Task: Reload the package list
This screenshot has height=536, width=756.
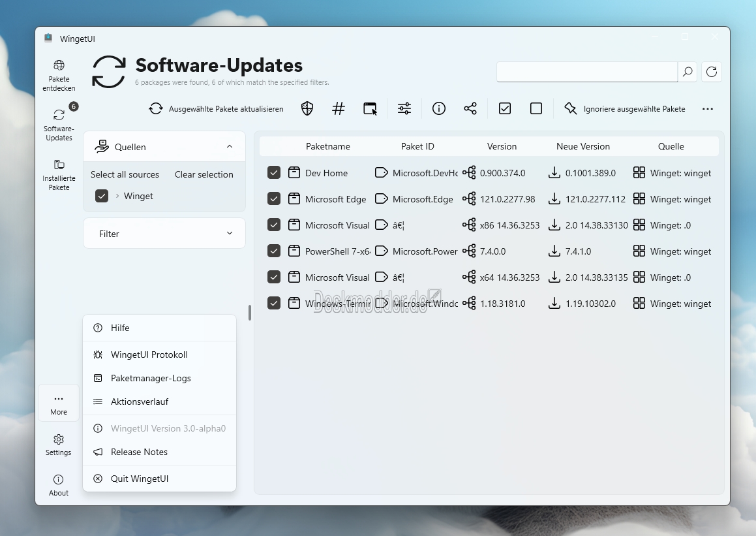Action: 712,72
